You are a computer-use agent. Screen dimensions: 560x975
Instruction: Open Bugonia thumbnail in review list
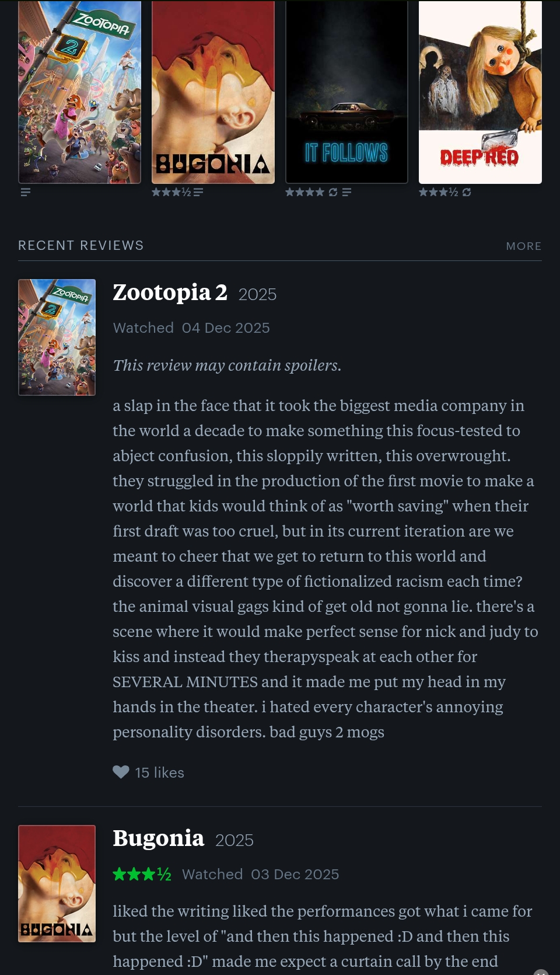[57, 883]
